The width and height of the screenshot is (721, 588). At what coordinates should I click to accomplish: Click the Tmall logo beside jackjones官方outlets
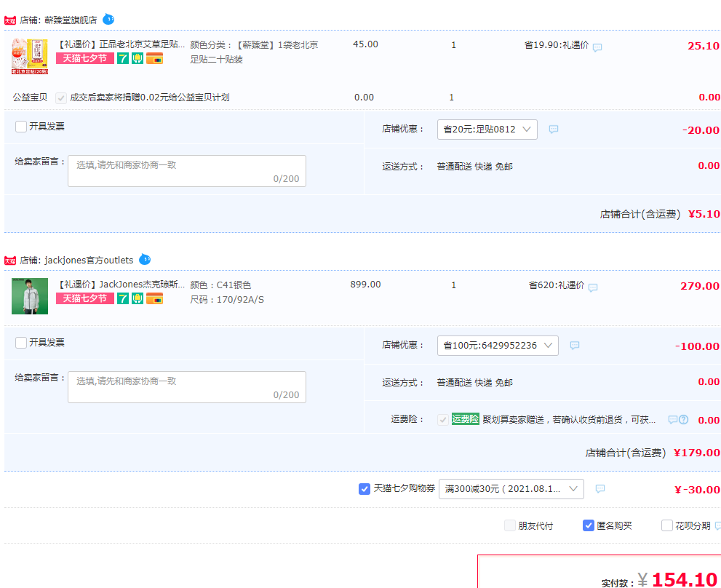[10, 261]
